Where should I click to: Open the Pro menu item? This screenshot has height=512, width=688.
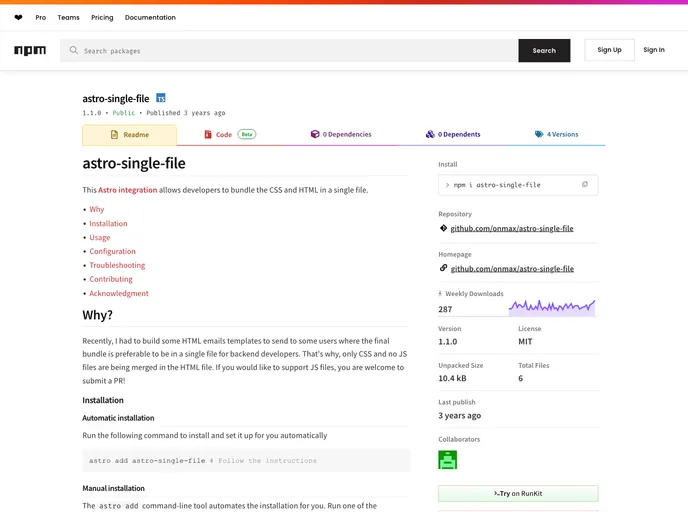(41, 18)
